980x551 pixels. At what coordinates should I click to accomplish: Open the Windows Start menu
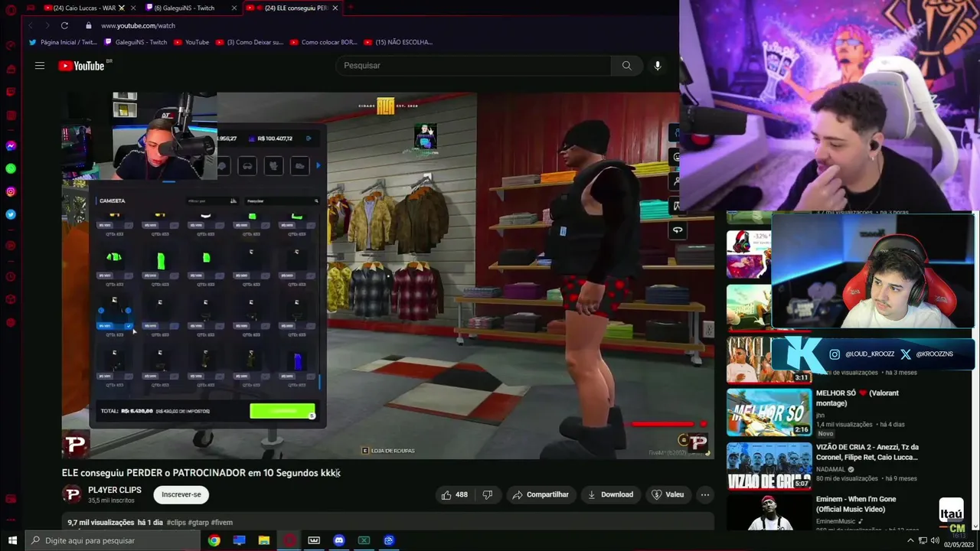(12, 540)
